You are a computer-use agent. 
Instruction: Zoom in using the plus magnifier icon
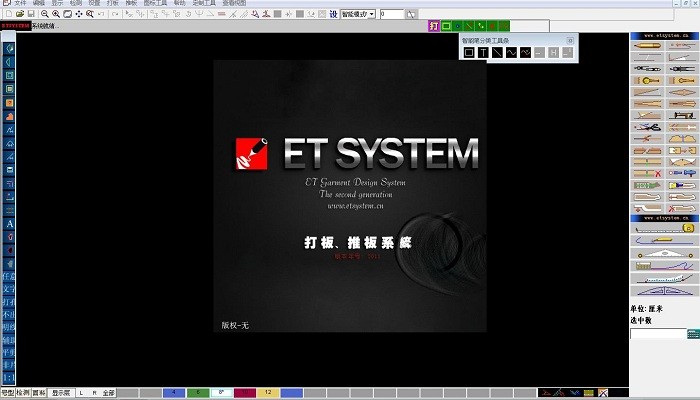coord(56,14)
